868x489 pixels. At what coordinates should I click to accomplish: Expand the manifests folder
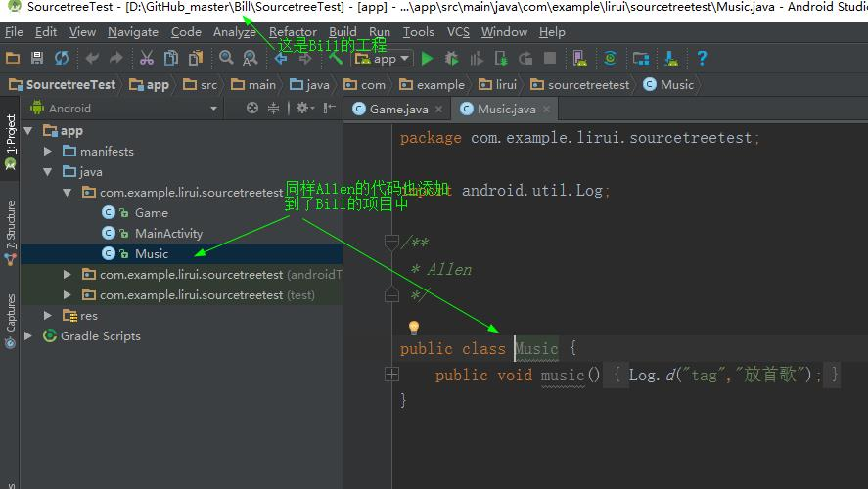pos(48,151)
